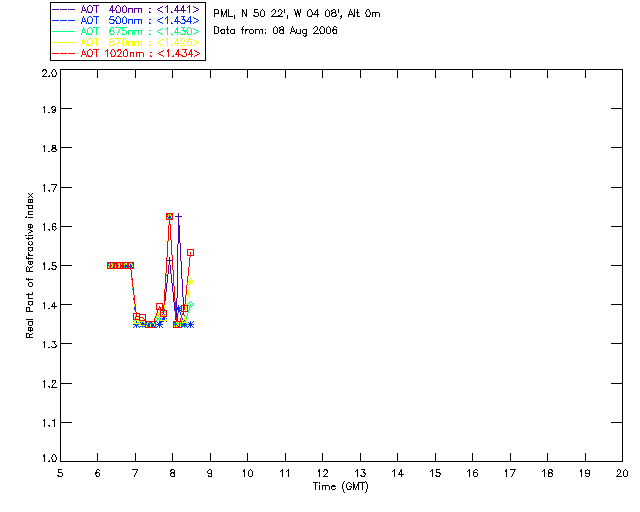The width and height of the screenshot is (640, 512).
Task: Select the text Data from: 08 Aug 2006
Action: (276, 31)
